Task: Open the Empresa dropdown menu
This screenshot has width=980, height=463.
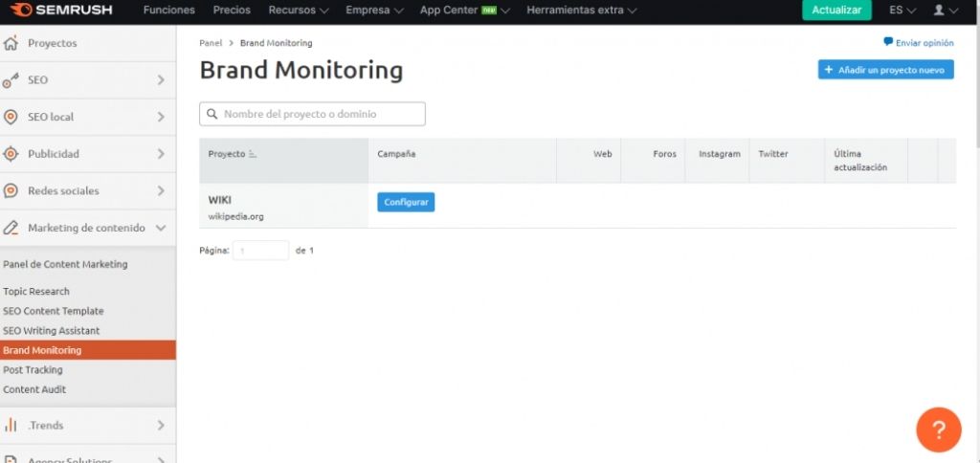Action: click(374, 10)
